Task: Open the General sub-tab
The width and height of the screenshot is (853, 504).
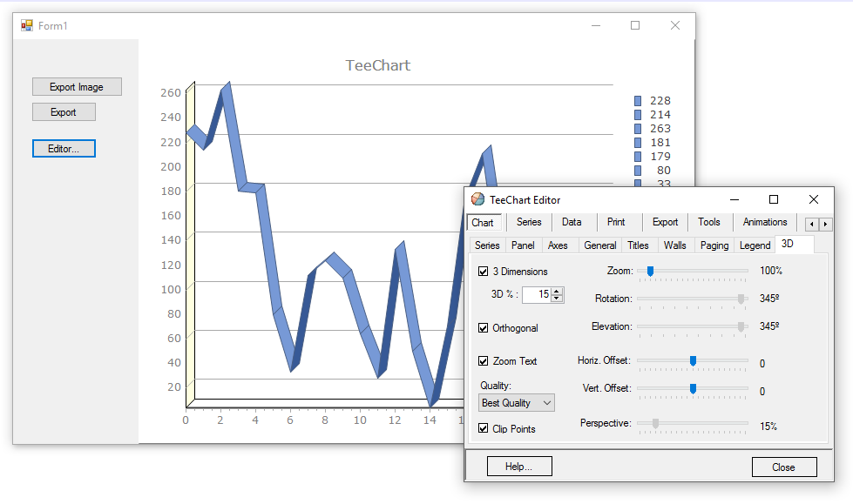Action: (x=600, y=245)
